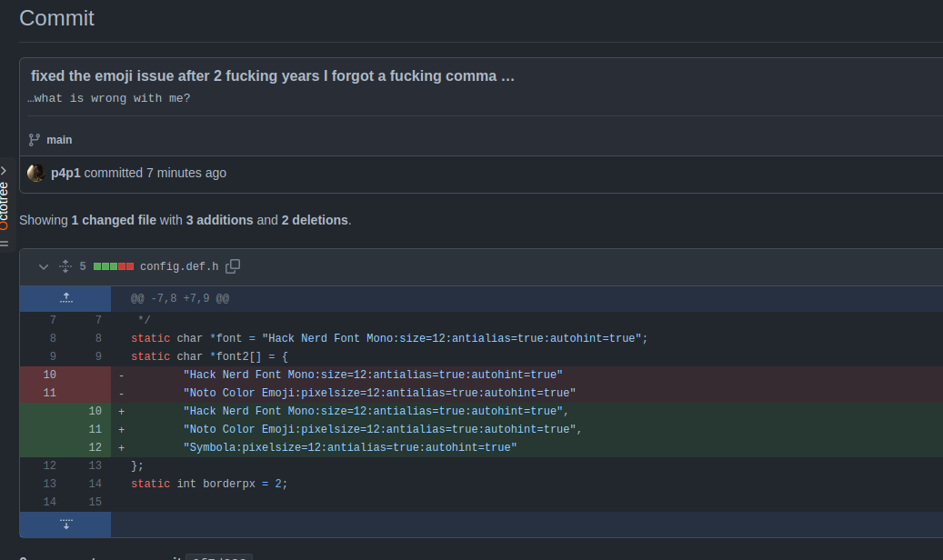Viewport: 943px width, 560px height.
Task: Expand diff downward below line 15
Action: (65, 525)
